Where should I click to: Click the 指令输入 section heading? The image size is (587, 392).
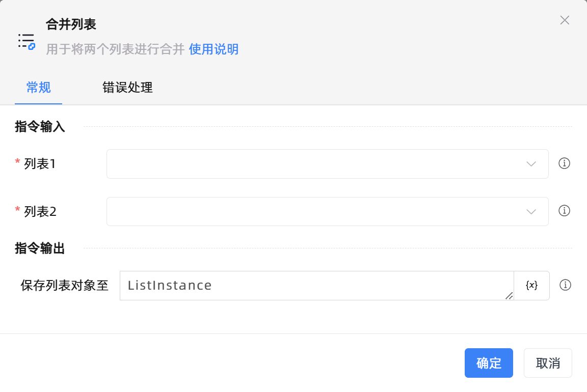(x=40, y=127)
